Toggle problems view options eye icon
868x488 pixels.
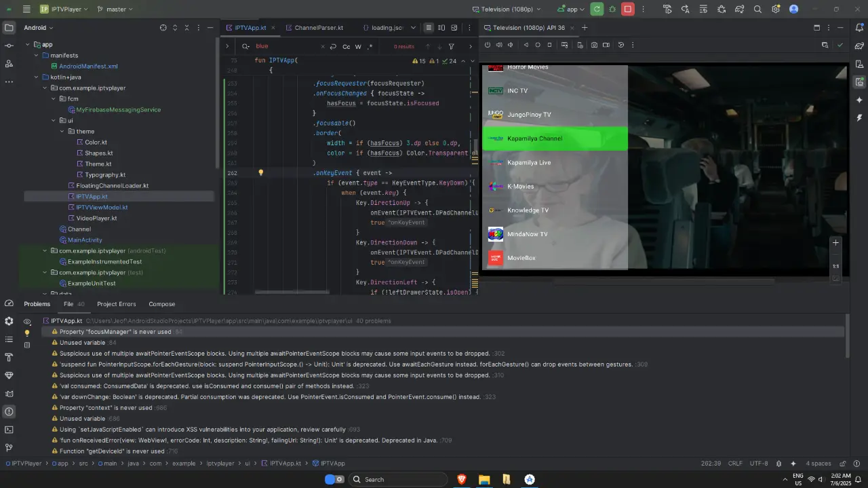(x=27, y=322)
